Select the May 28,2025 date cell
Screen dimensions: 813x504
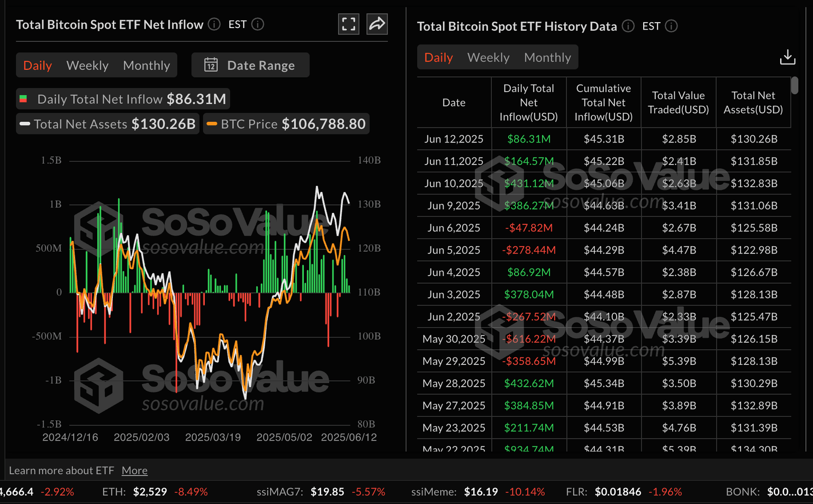point(454,383)
